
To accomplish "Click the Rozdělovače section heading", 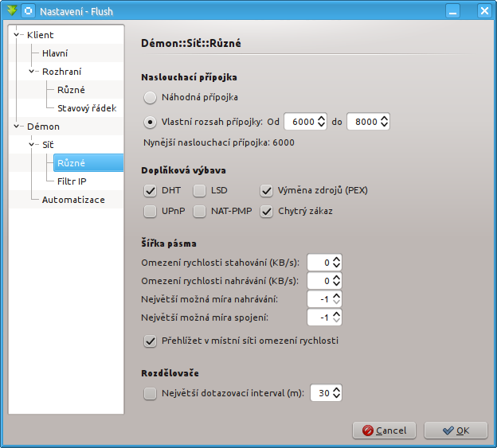I will (x=170, y=373).
